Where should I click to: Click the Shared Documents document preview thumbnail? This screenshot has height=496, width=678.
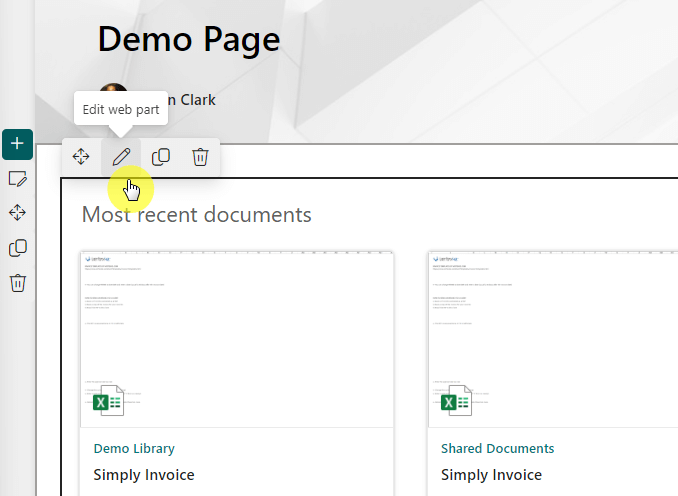click(x=553, y=339)
